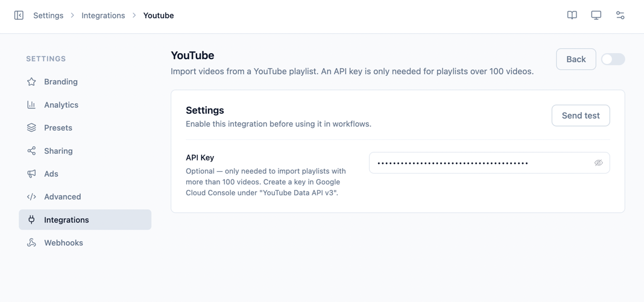
Task: Click the monitor display icon
Action: click(x=596, y=15)
